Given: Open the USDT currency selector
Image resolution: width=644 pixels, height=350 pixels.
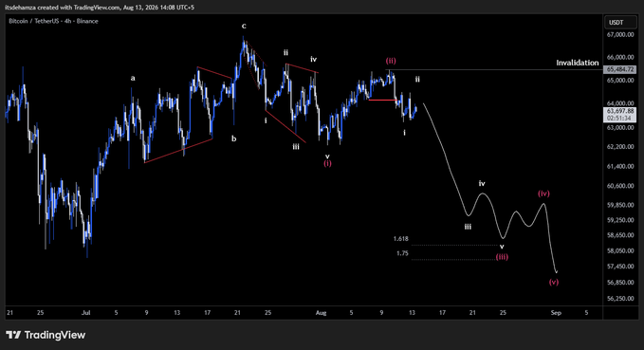Looking at the screenshot, I should (x=620, y=23).
